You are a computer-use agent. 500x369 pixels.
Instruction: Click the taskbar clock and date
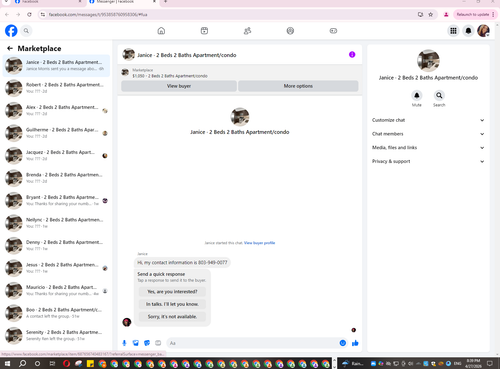473,363
